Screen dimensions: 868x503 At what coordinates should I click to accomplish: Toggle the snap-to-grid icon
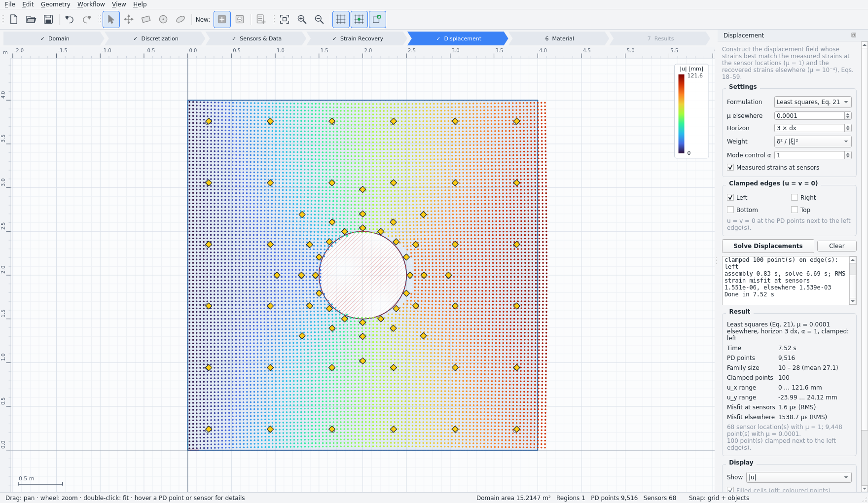pos(359,19)
